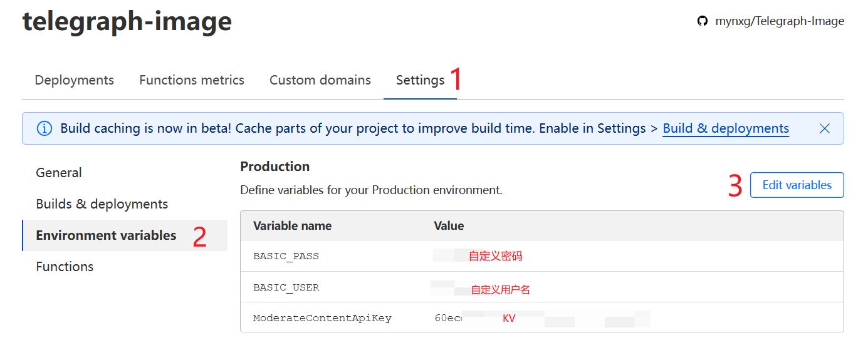Image resolution: width=868 pixels, height=350 pixels.
Task: Click the Variable name column header
Action: tap(292, 226)
